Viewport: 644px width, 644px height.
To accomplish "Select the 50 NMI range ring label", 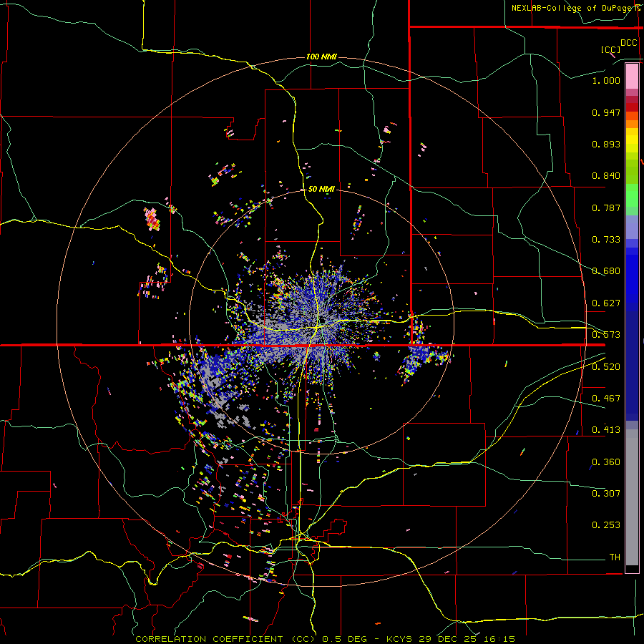I will (321, 189).
